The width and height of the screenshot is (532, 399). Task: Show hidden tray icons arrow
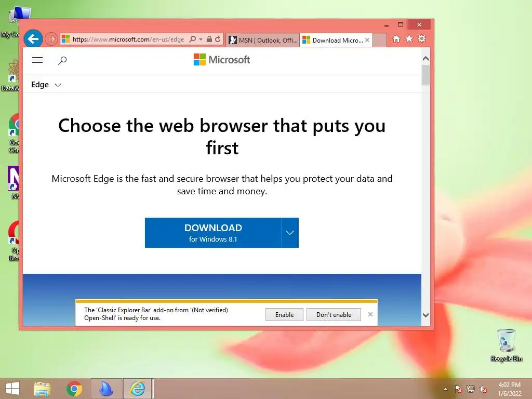tap(445, 389)
